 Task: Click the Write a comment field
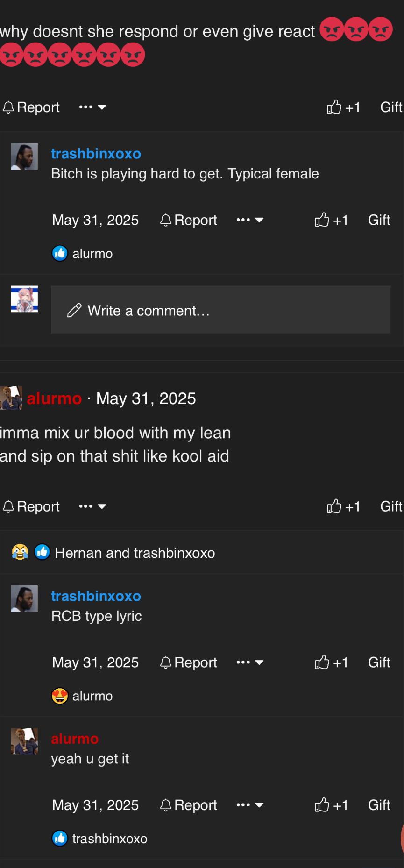pyautogui.click(x=220, y=310)
